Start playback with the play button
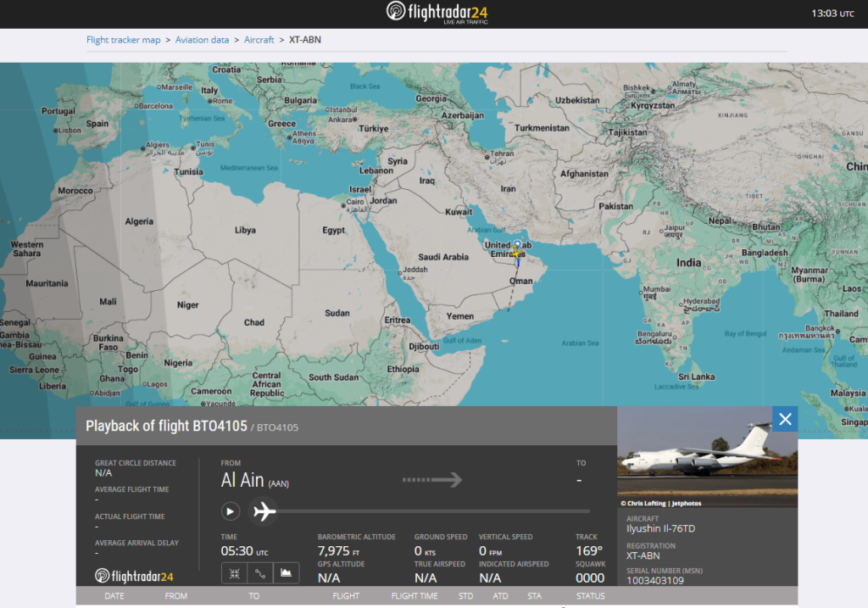 (231, 511)
